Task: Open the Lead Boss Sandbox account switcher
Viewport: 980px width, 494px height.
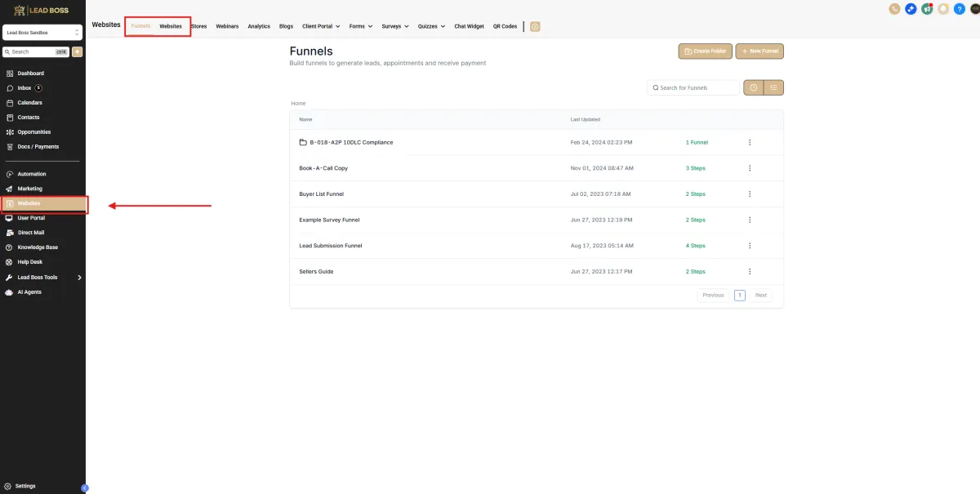Action: click(42, 33)
